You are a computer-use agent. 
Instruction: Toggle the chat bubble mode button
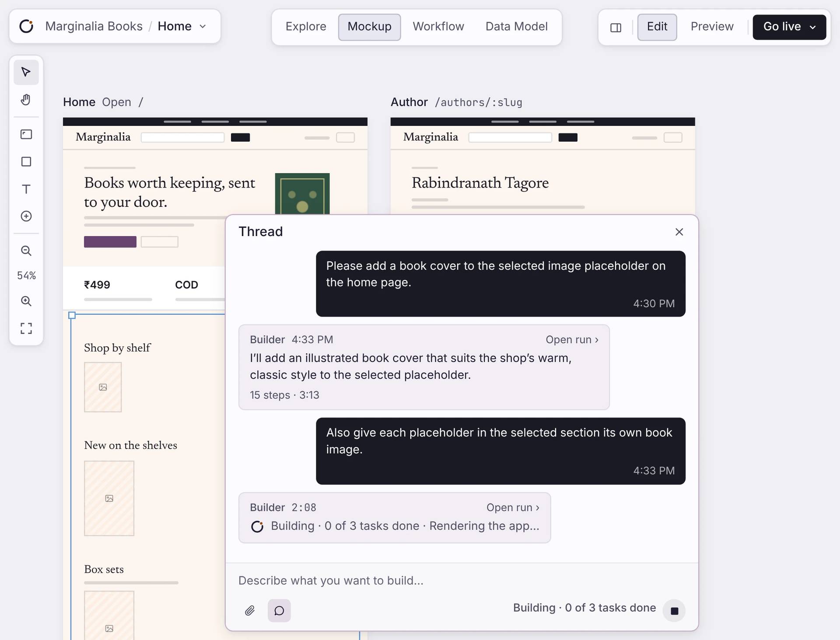pos(279,610)
